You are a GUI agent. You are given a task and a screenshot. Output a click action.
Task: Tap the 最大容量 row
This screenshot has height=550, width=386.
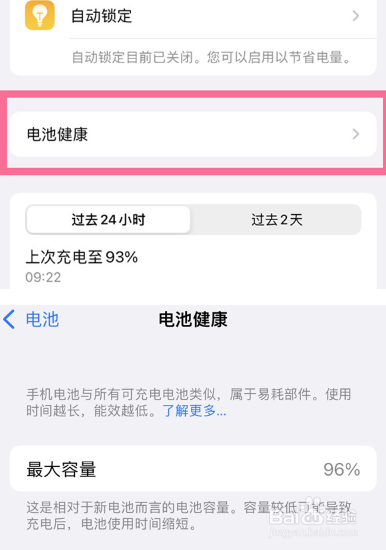[x=193, y=469]
